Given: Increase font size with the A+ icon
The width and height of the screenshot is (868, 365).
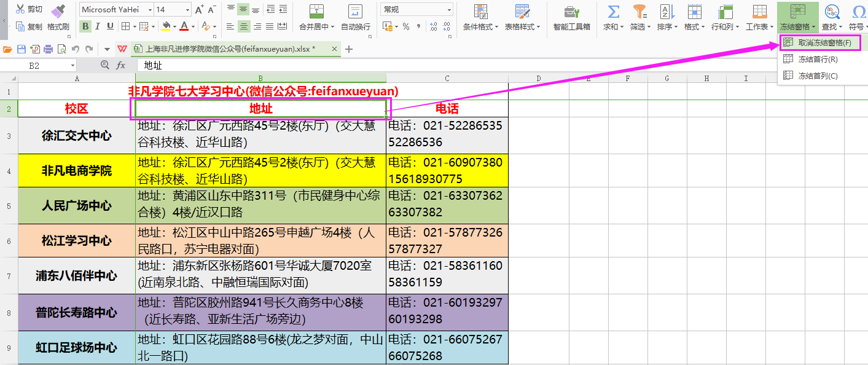Looking at the screenshot, I should 199,10.
